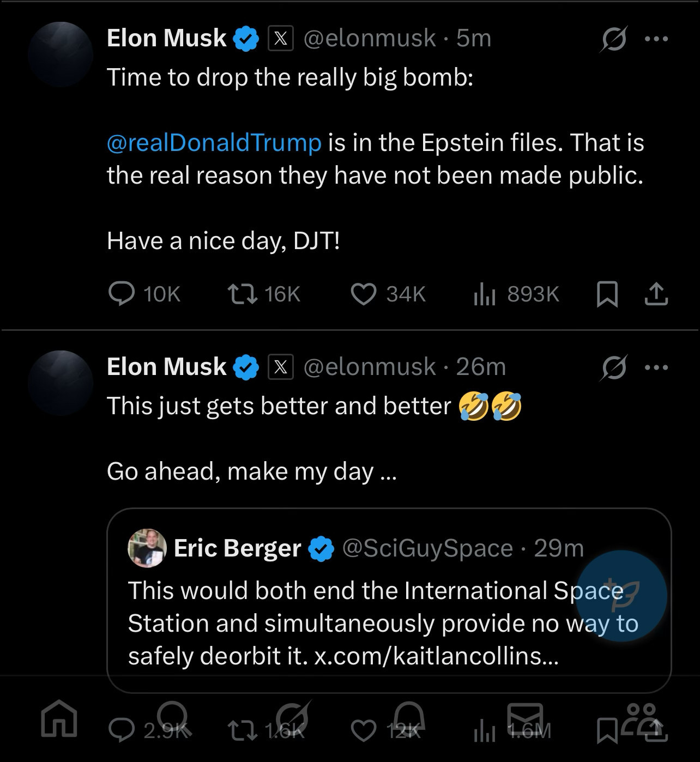700x762 pixels.
Task: Tap the floating compose post button
Action: pos(621,595)
